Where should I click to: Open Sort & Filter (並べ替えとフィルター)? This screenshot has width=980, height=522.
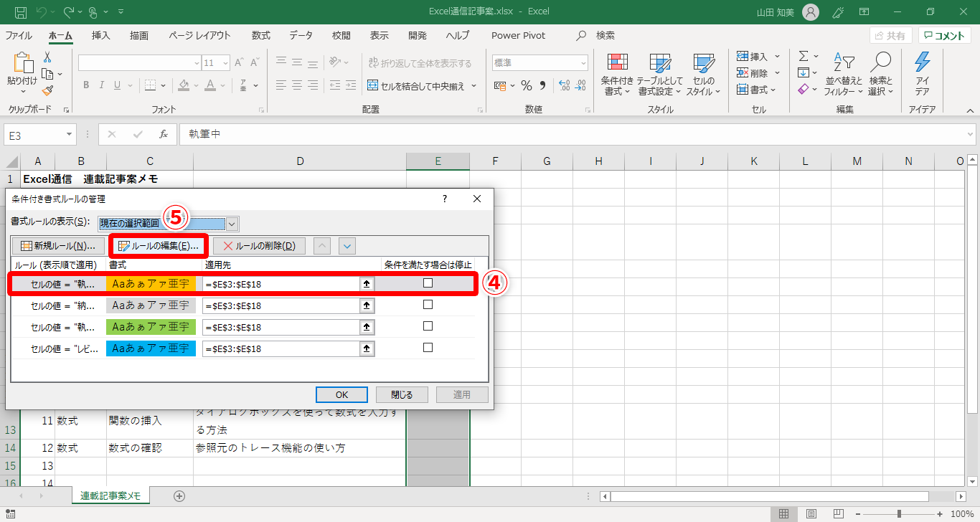844,75
